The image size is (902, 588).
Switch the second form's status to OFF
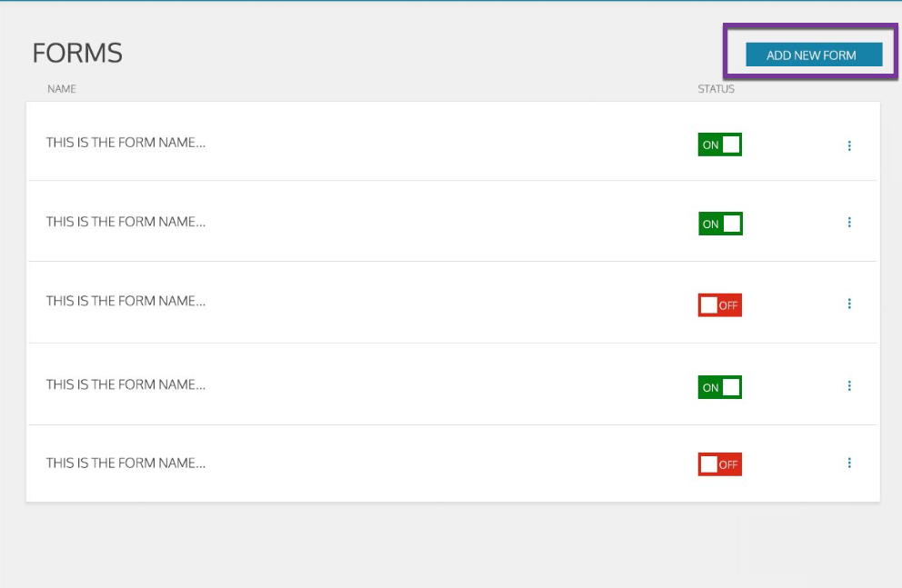tap(719, 223)
